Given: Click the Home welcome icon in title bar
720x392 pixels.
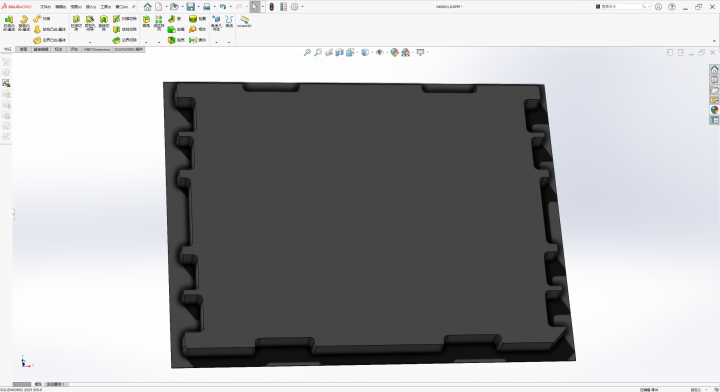Looking at the screenshot, I should [x=147, y=7].
